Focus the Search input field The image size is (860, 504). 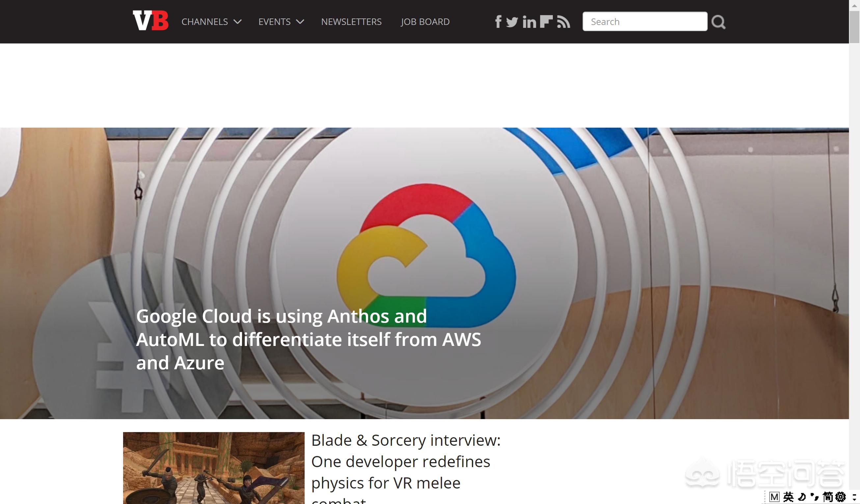[x=644, y=21]
